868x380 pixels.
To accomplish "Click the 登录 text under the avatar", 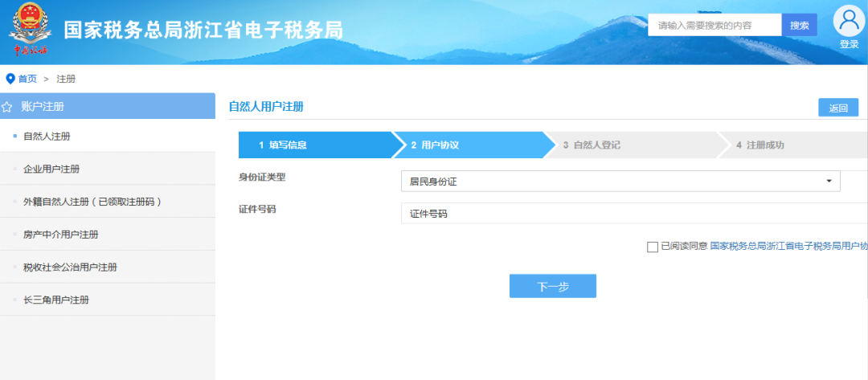I will (849, 44).
